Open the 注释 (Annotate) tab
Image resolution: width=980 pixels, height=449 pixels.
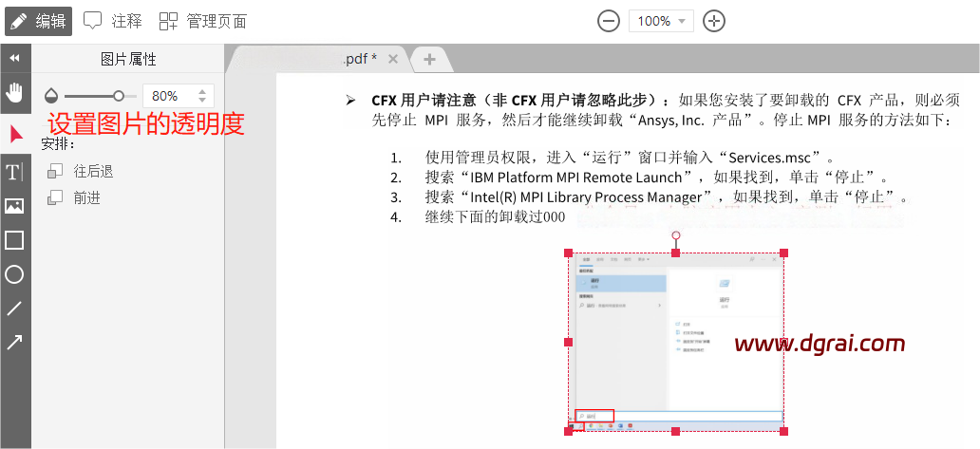(x=113, y=21)
